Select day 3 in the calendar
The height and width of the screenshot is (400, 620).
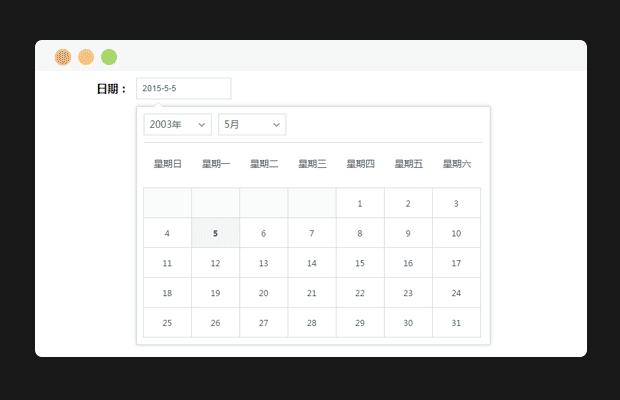tap(456, 203)
